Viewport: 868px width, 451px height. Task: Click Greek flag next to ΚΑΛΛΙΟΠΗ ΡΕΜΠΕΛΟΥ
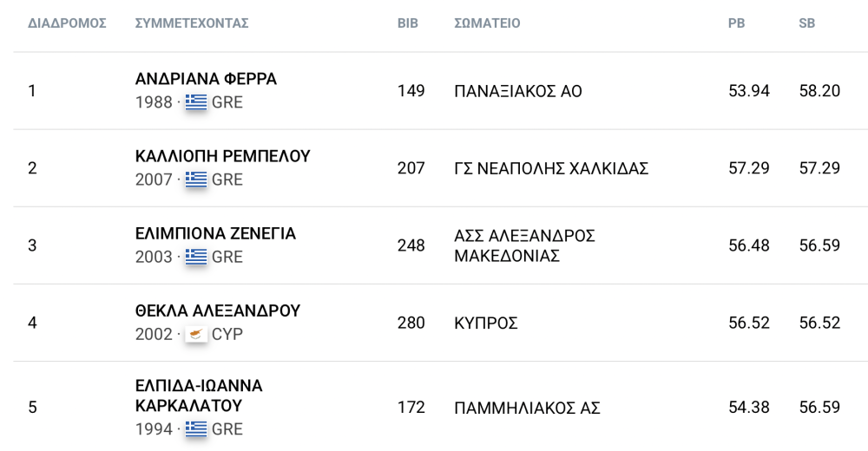[196, 180]
